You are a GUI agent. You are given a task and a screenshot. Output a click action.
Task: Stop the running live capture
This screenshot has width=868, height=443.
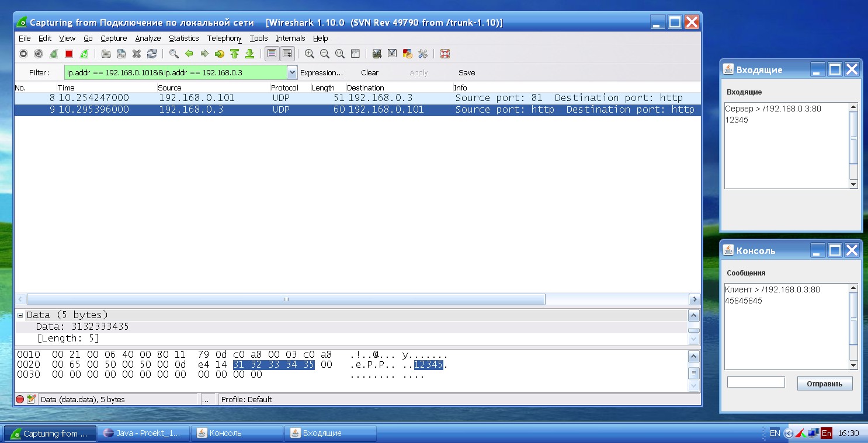(x=69, y=54)
